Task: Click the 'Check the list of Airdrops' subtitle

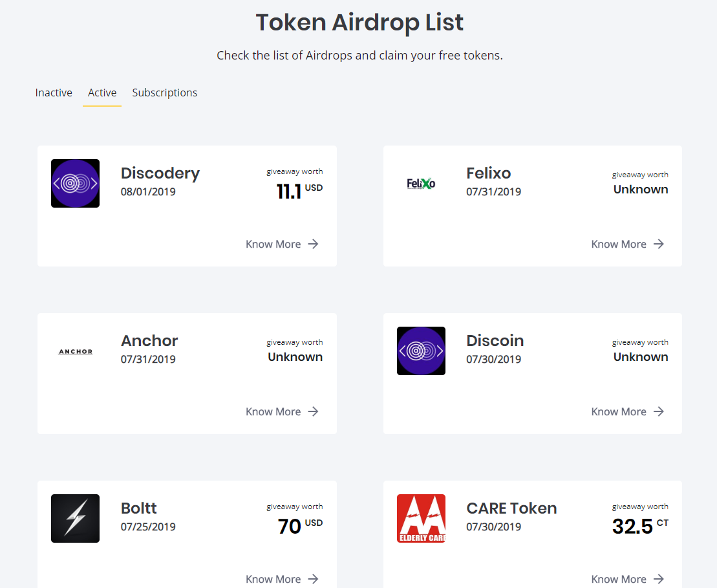Action: tap(359, 56)
